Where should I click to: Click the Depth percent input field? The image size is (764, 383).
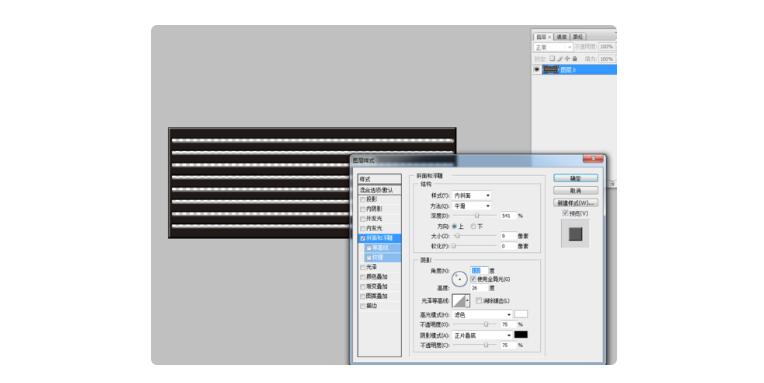pyautogui.click(x=508, y=216)
